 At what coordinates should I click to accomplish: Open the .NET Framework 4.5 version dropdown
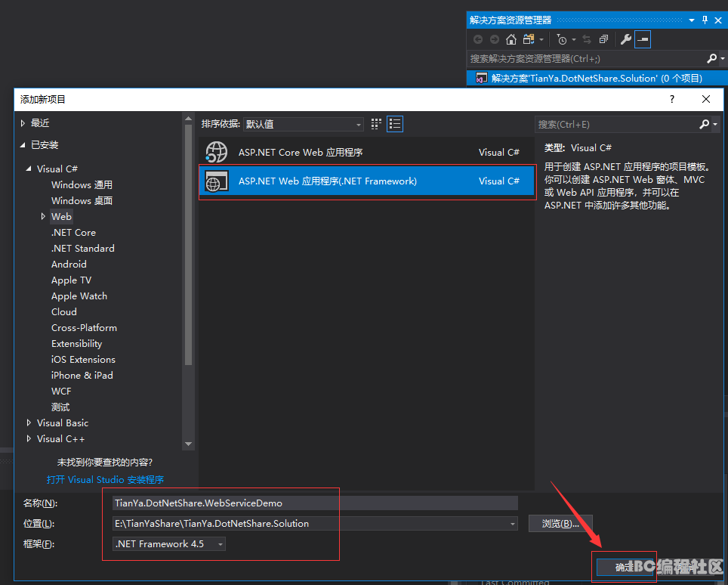(x=221, y=544)
